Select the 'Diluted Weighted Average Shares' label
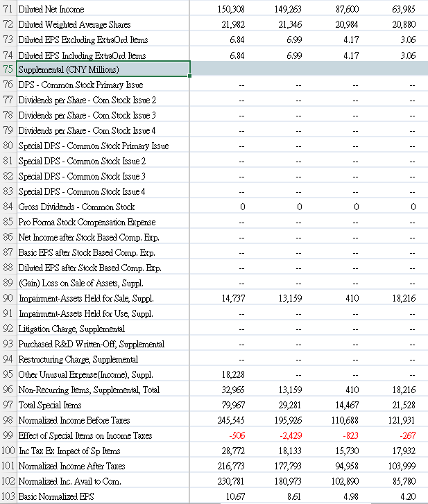The height and width of the screenshot is (504, 428). point(74,24)
